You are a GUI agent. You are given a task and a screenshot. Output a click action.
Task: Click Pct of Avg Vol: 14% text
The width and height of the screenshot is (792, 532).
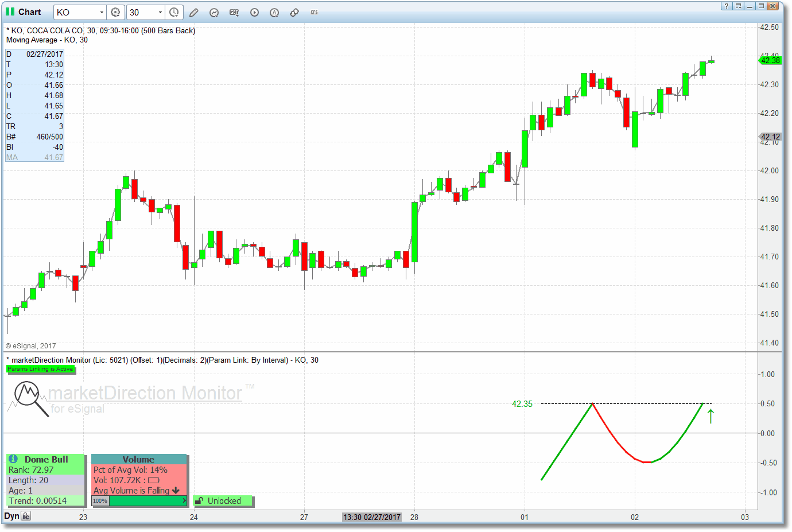(x=130, y=470)
